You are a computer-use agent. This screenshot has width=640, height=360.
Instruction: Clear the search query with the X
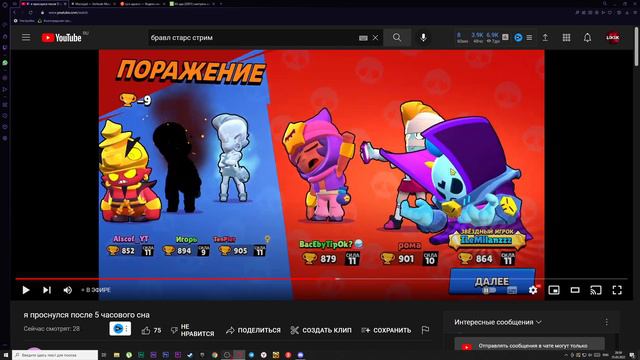[x=375, y=38]
